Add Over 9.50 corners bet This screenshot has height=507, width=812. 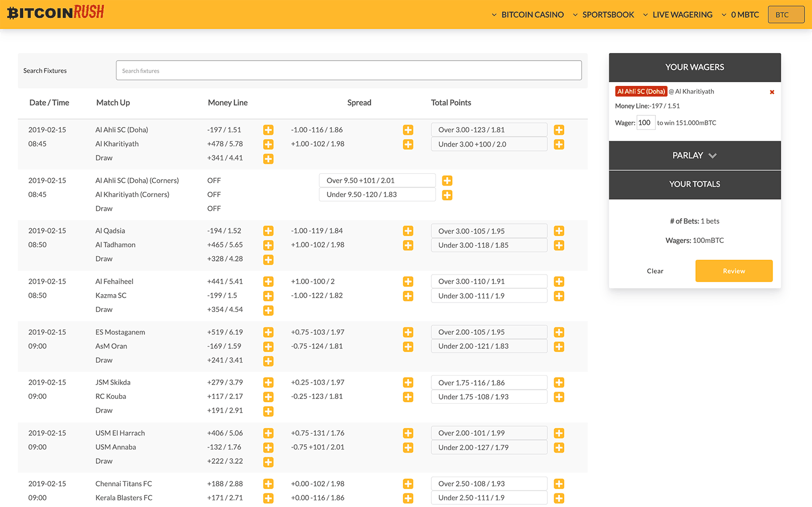tap(447, 181)
